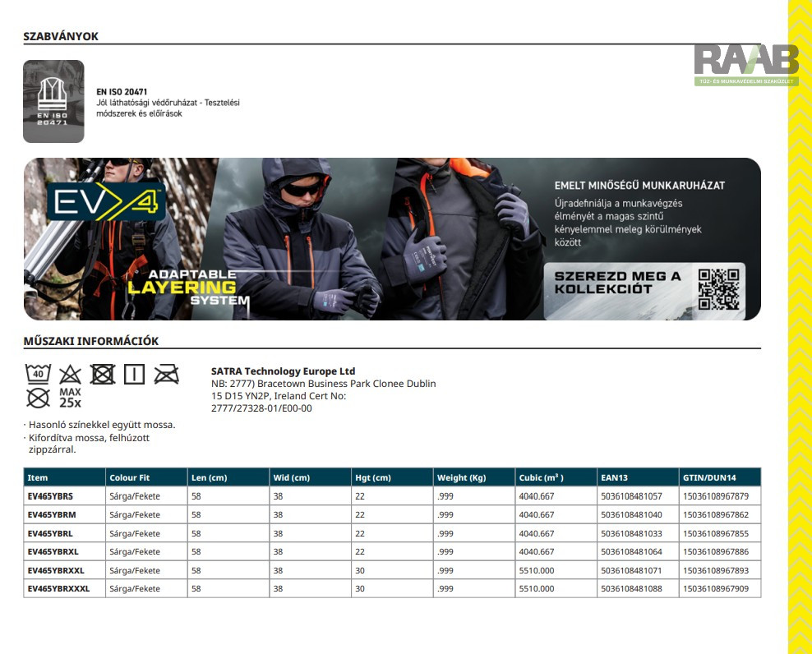Click the Item column header
Image resolution: width=812 pixels, height=654 pixels.
(38, 477)
